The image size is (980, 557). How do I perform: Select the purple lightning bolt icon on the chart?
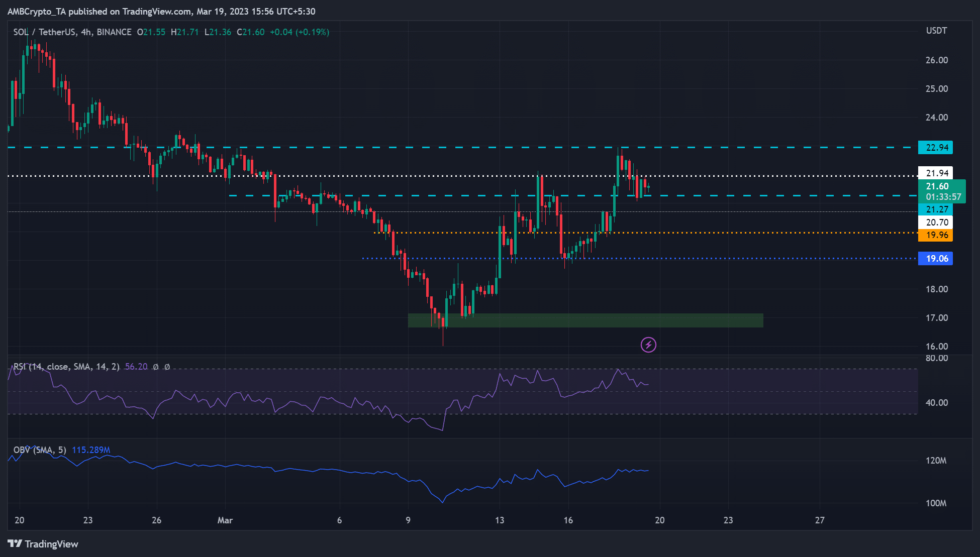tap(648, 345)
